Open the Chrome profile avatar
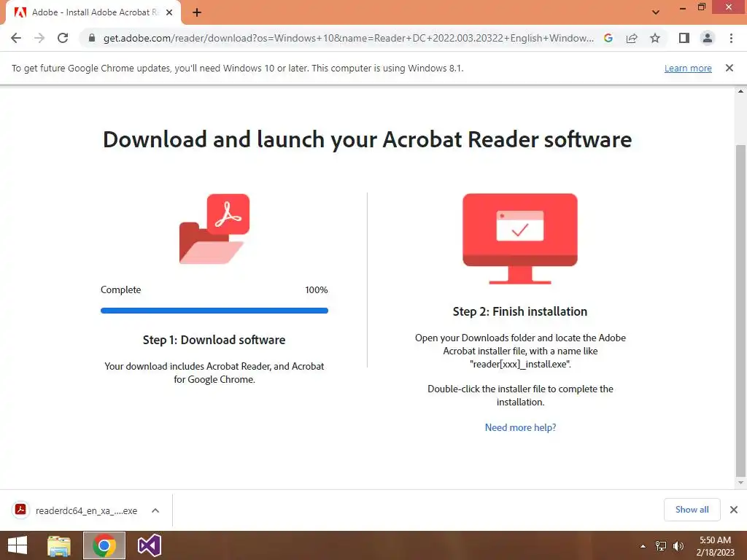 click(x=708, y=38)
